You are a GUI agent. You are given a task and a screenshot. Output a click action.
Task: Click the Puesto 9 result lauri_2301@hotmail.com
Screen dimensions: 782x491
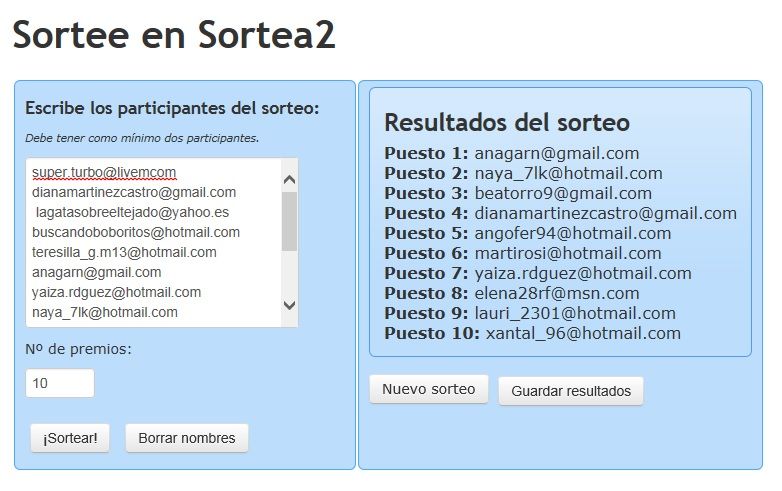pyautogui.click(x=575, y=313)
